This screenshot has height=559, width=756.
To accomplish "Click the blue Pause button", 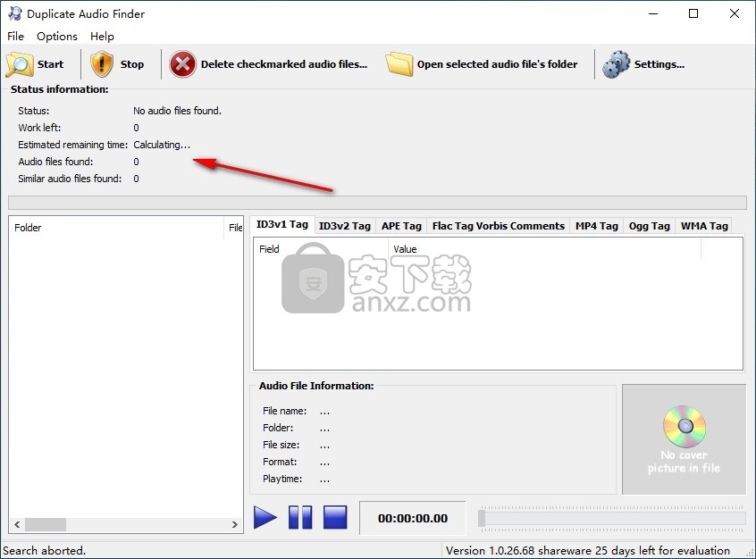I will 300,518.
